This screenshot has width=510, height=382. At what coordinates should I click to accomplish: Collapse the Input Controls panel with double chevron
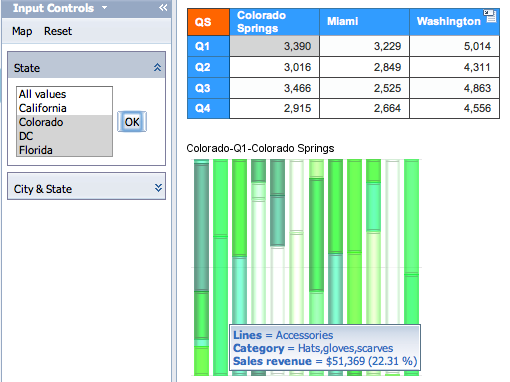click(163, 7)
